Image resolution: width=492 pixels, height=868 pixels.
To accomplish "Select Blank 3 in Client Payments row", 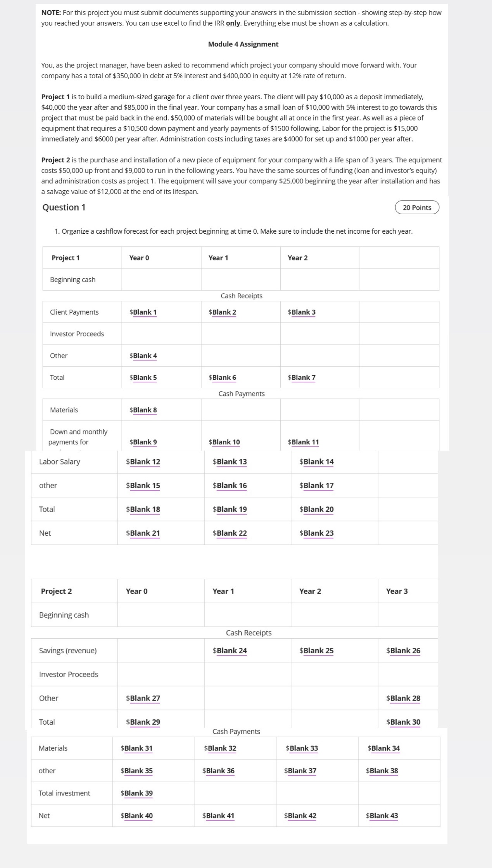I will coord(303,312).
